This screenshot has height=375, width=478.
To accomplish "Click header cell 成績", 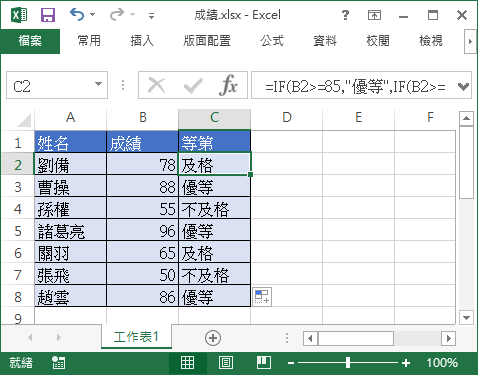I will click(143, 143).
